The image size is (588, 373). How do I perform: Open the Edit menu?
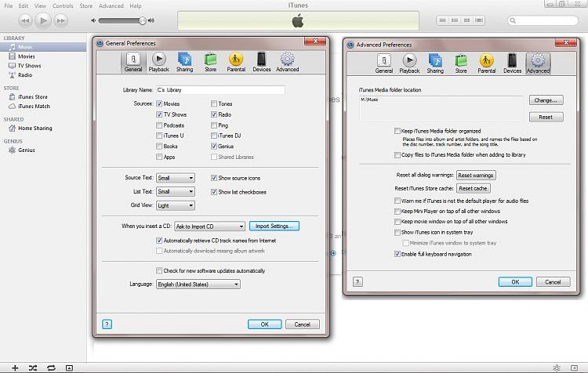tap(24, 6)
